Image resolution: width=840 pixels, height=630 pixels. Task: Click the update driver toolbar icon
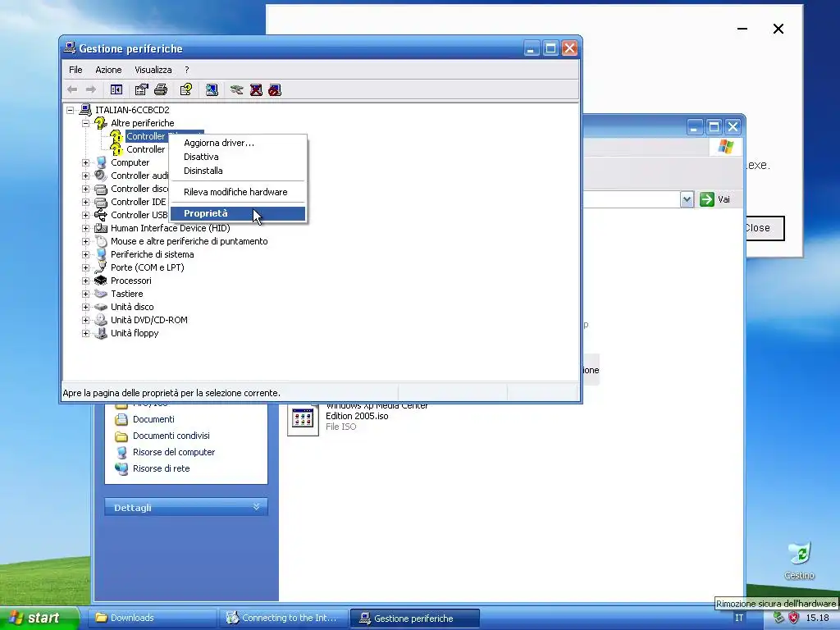pos(236,90)
